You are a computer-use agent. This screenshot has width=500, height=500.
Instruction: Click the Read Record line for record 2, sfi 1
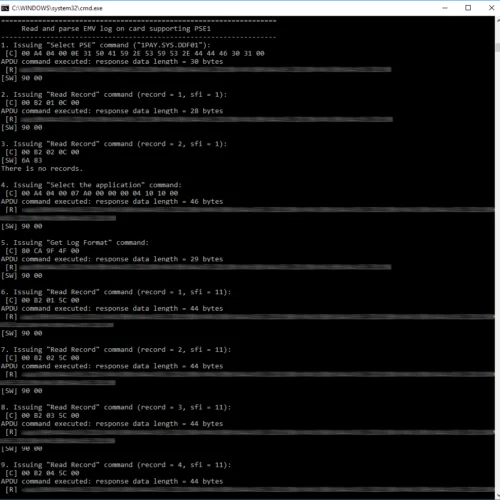coord(114,144)
